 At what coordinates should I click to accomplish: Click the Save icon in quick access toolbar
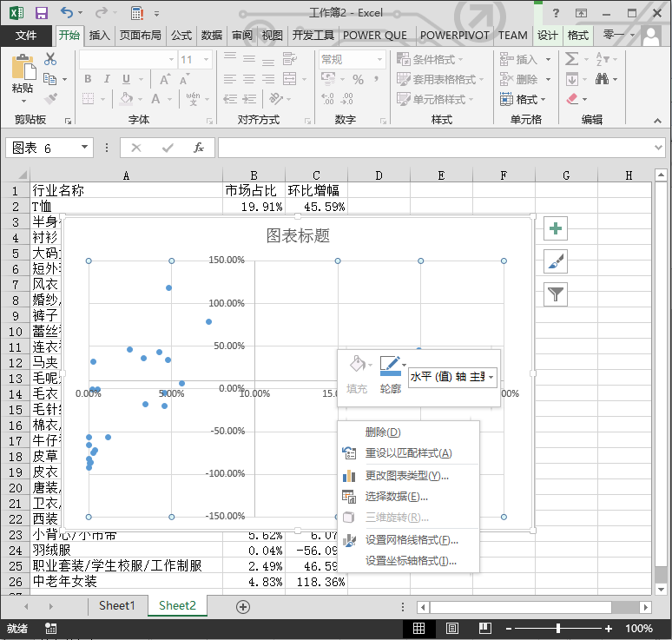(x=41, y=13)
